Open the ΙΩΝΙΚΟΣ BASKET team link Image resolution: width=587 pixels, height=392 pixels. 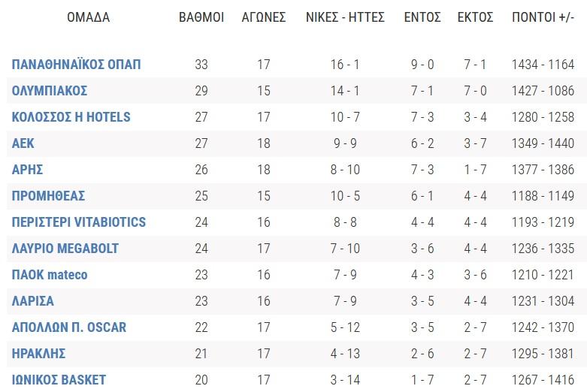coord(59,380)
